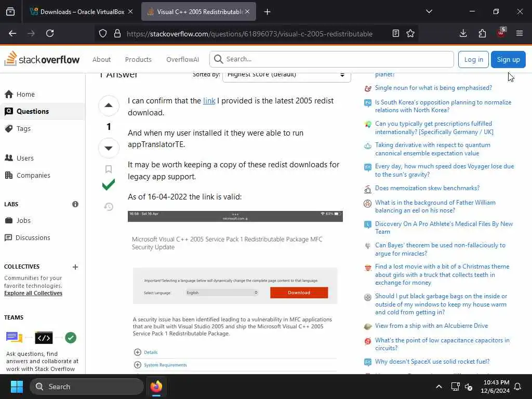This screenshot has height=399, width=532.
Task: Expand Details section in the screenshot
Action: point(145,352)
